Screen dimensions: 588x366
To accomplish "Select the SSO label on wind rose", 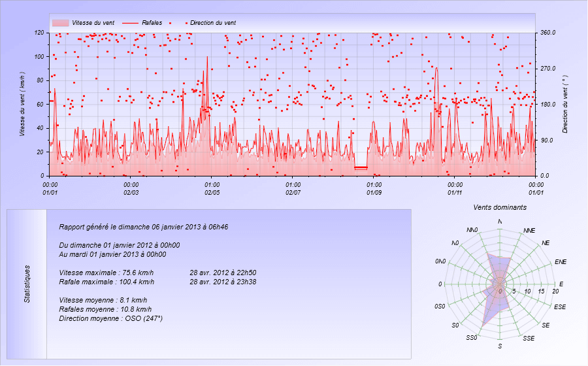I will (x=471, y=338).
